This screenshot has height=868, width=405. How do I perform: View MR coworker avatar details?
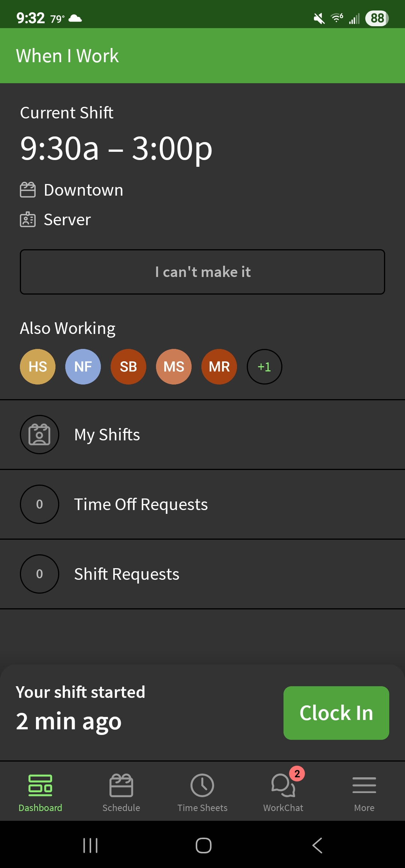[x=219, y=367]
